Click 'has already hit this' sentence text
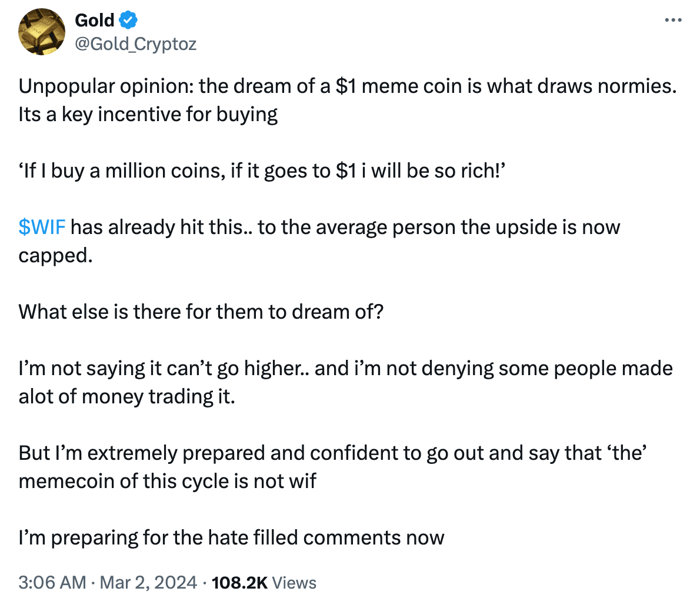Viewport: 700px width, 608px height. (345, 227)
